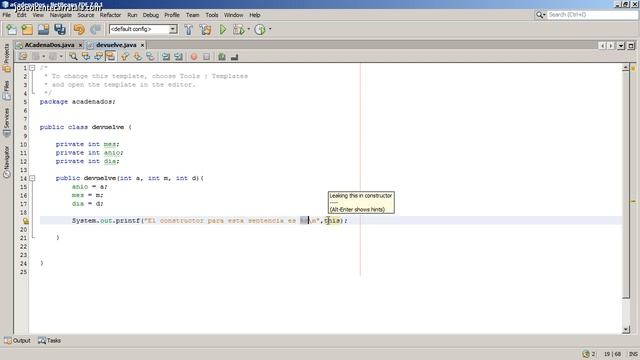The width and height of the screenshot is (640, 360).
Task: Click editor toolbar Last Edit icon
Action: (23, 57)
